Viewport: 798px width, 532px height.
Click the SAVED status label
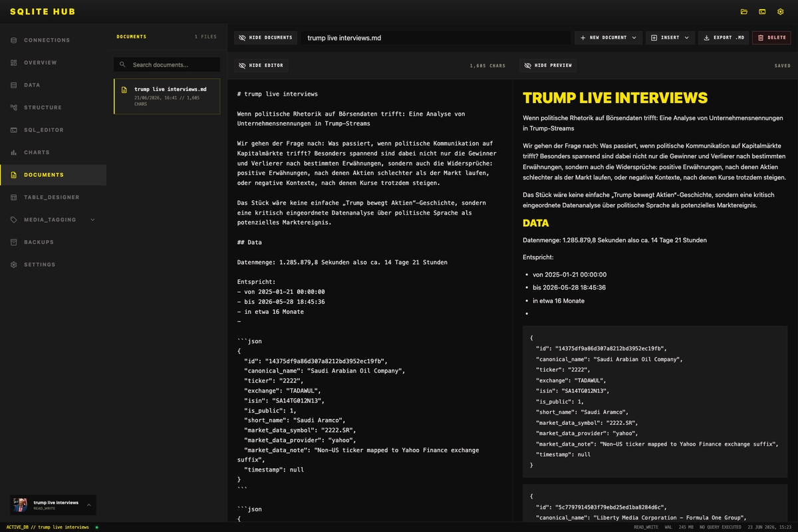(783, 66)
